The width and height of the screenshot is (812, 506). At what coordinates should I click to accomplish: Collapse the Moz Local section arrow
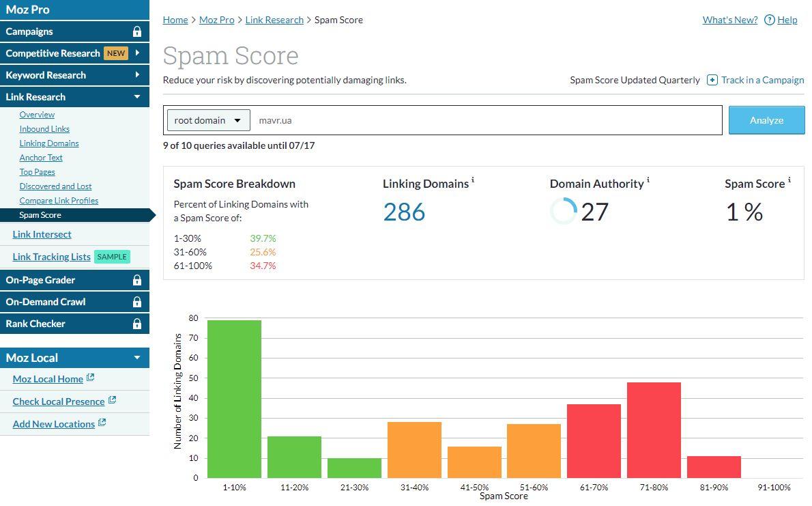point(137,357)
